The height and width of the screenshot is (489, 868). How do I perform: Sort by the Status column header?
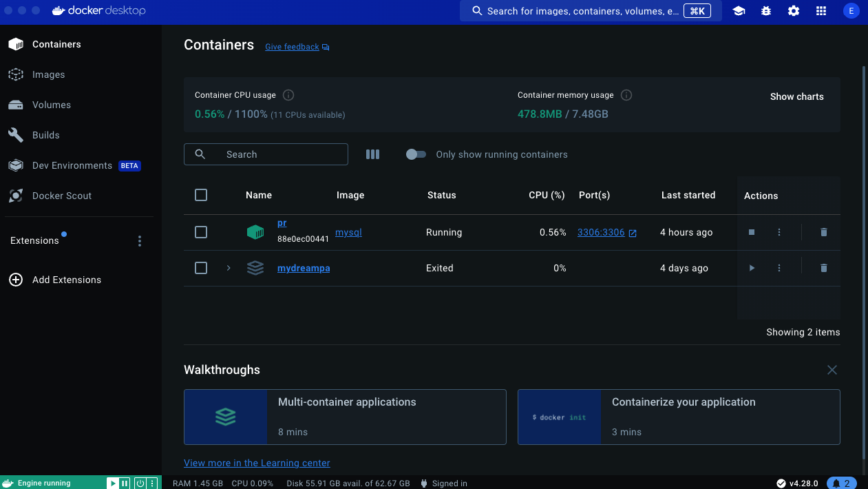coord(441,196)
